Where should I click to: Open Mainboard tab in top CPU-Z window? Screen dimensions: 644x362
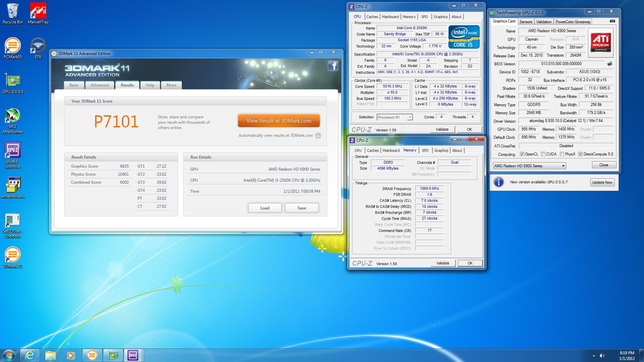[390, 17]
